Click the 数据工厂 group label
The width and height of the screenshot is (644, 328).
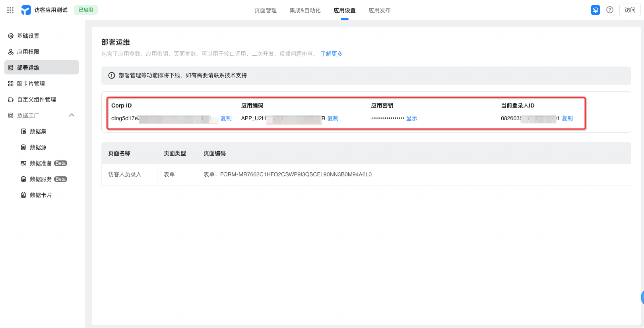point(28,115)
